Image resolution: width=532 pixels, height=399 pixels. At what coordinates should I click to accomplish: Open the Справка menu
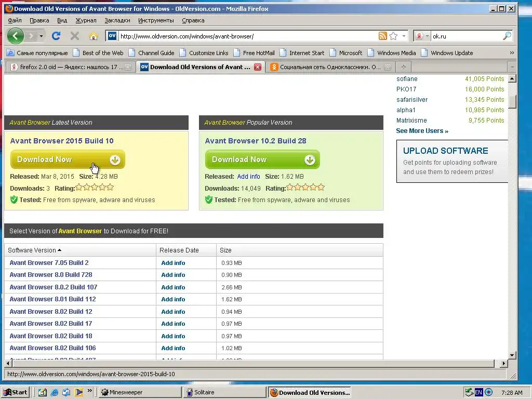(x=193, y=20)
